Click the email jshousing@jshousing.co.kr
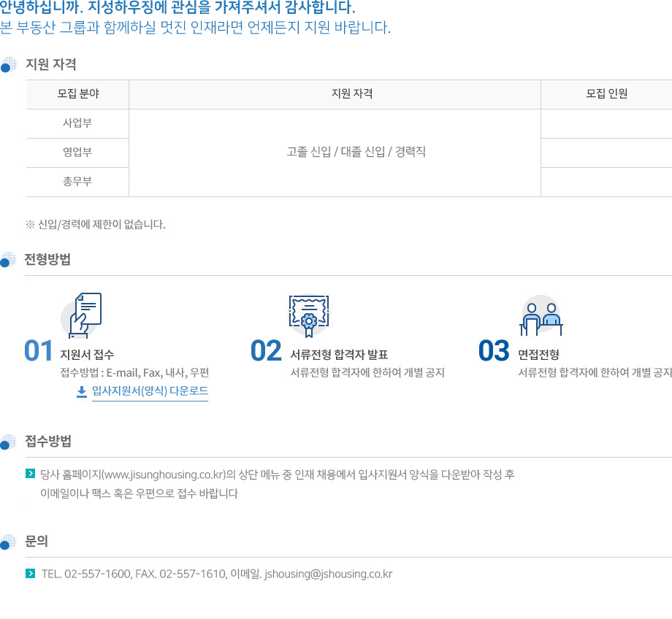 click(x=328, y=574)
